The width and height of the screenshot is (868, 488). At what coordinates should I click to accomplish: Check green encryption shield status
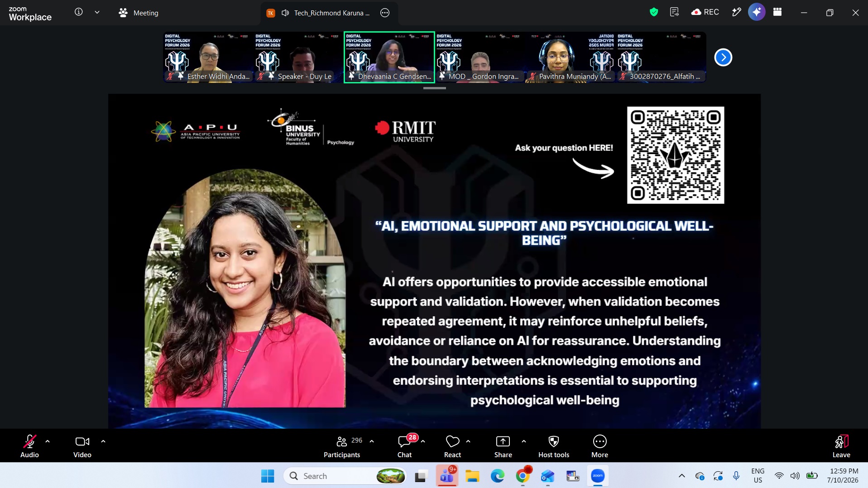pos(654,12)
